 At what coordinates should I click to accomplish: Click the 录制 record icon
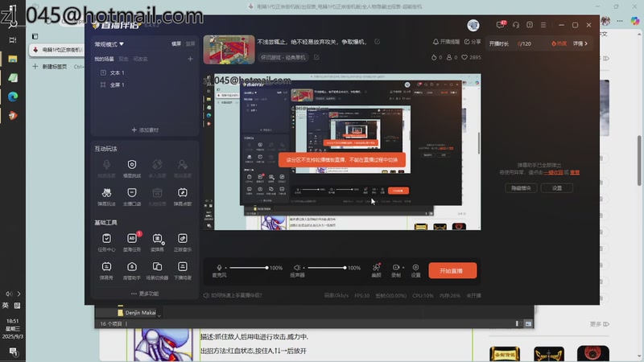395,268
